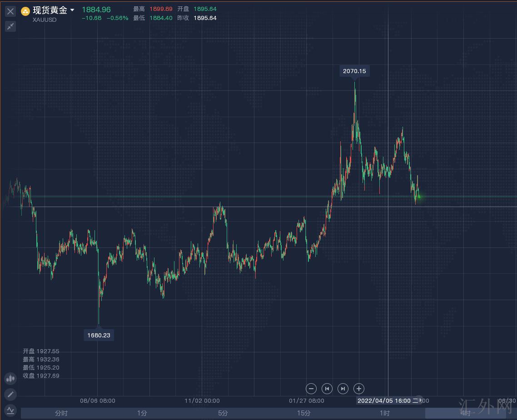
Task: Click the 1680.23 low price label
Action: coord(99,335)
